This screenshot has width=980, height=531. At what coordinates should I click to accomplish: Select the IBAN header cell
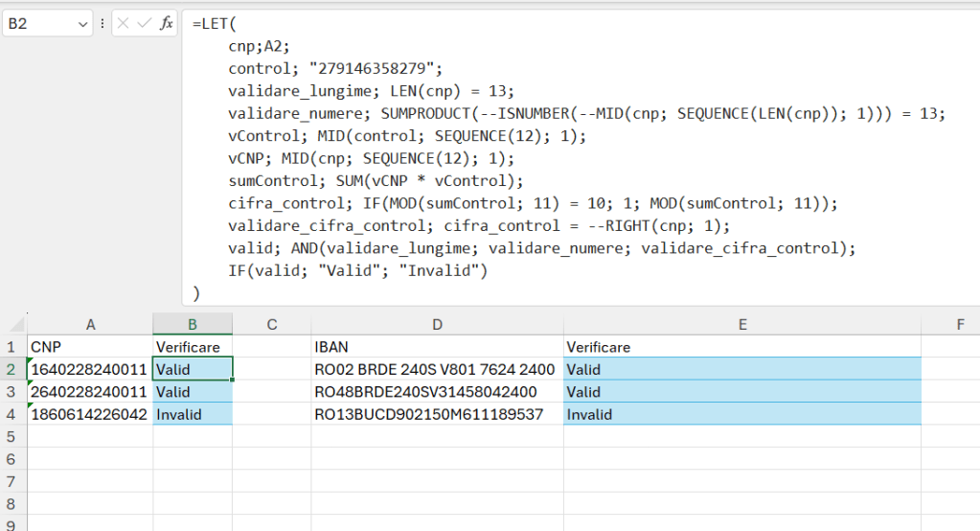(437, 347)
